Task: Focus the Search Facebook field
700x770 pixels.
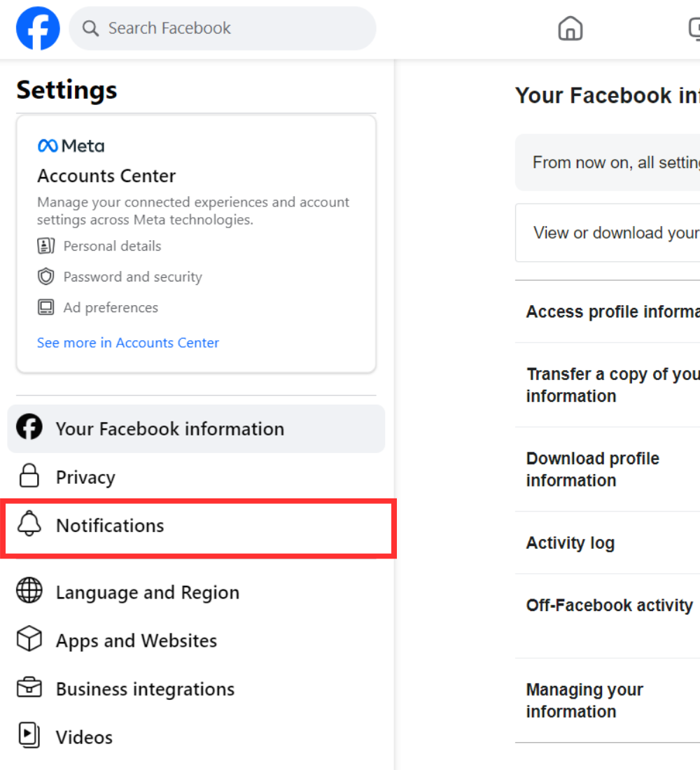Action: coord(231,29)
